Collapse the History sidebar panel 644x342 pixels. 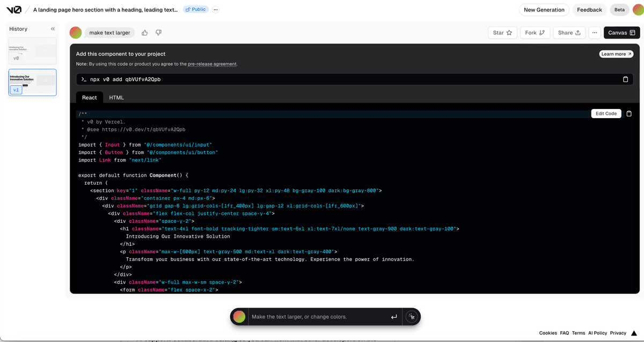pyautogui.click(x=53, y=29)
